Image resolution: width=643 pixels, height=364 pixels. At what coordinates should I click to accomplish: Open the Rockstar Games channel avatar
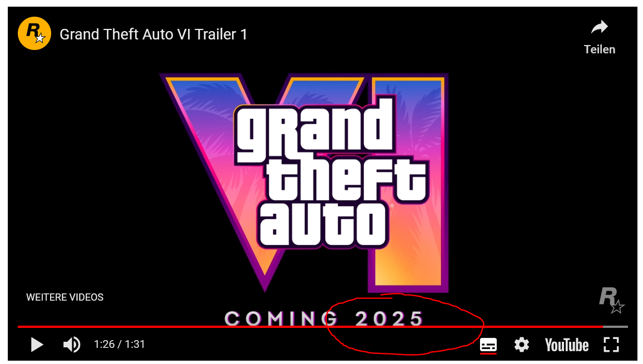click(34, 33)
